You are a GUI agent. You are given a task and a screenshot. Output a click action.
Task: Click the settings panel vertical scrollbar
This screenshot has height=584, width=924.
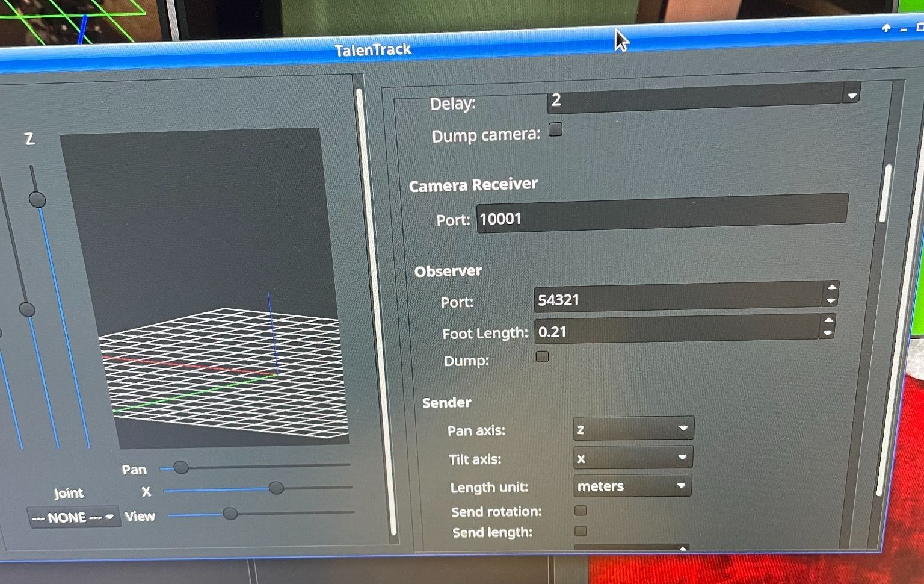click(x=885, y=194)
